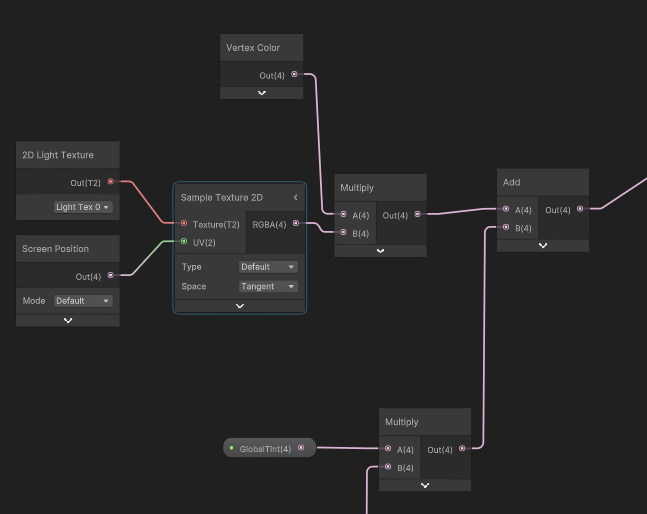The image size is (647, 514).
Task: Click Out(4) port on Multiply feeding Add's B input
Action: (462, 448)
